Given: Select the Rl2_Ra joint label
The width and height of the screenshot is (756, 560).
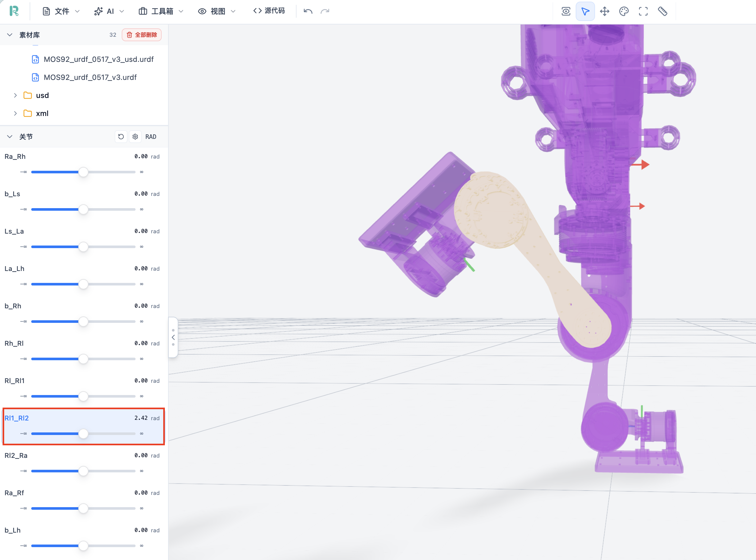Looking at the screenshot, I should 16,456.
